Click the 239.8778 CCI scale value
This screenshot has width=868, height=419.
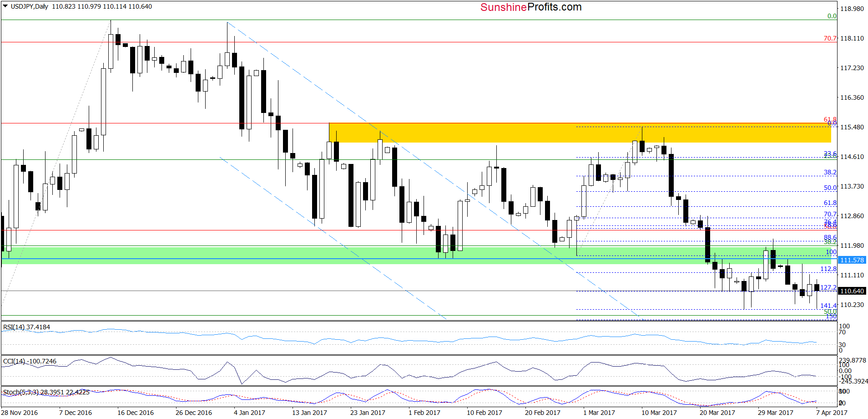[x=853, y=360]
